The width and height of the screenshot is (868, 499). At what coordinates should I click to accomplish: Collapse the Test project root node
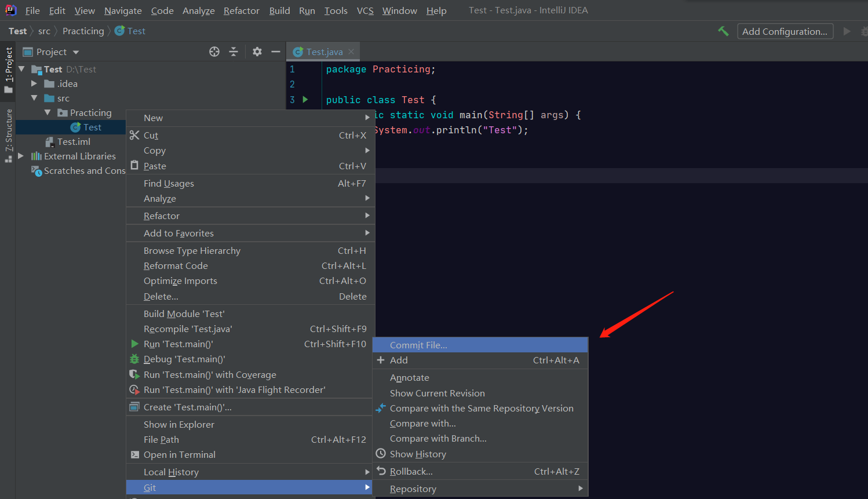[x=21, y=69]
